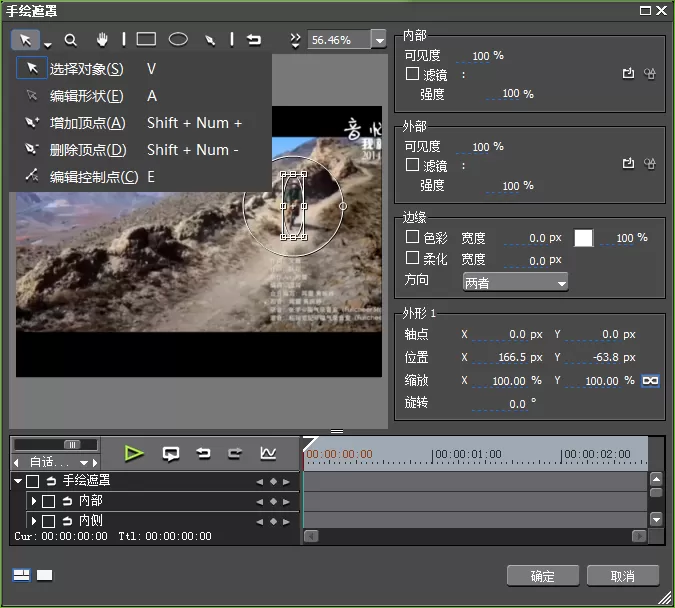Click timeline undo icon
675x608 pixels.
[x=203, y=453]
